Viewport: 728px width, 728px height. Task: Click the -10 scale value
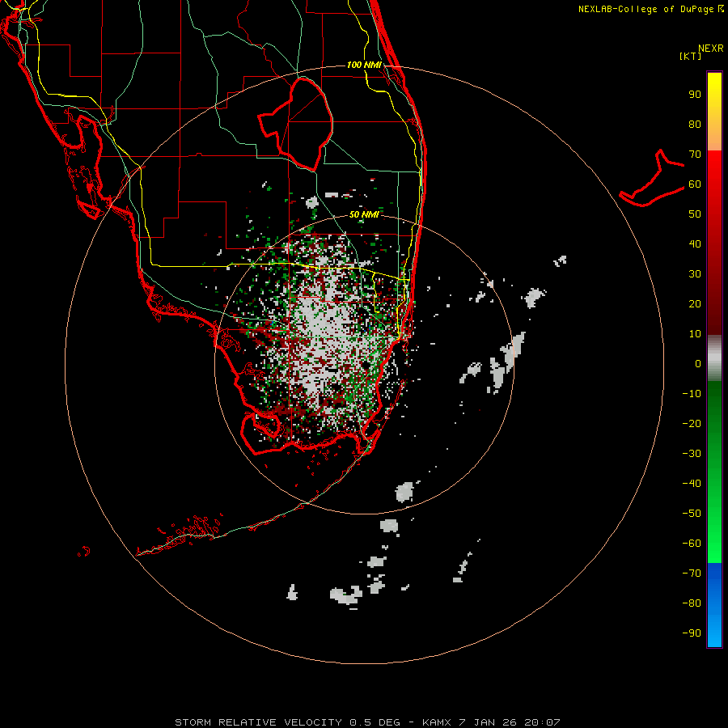tap(692, 394)
